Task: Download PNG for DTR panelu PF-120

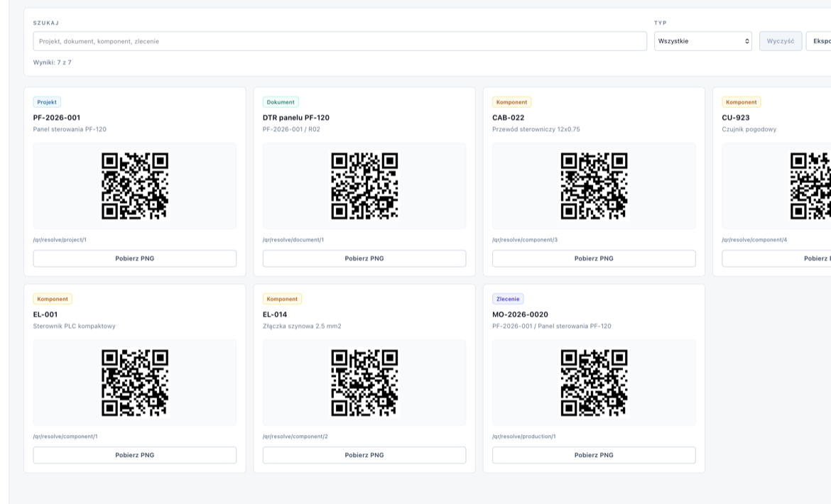Action: click(x=364, y=258)
